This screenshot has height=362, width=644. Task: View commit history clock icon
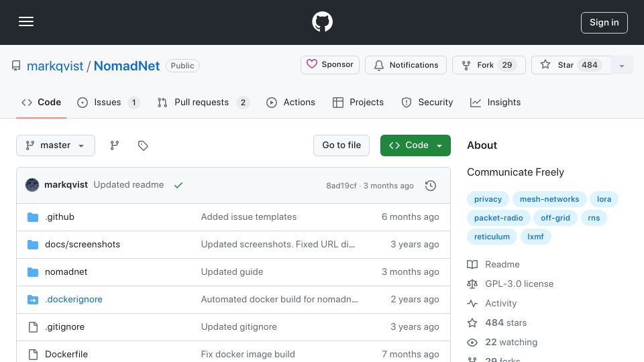pos(431,186)
